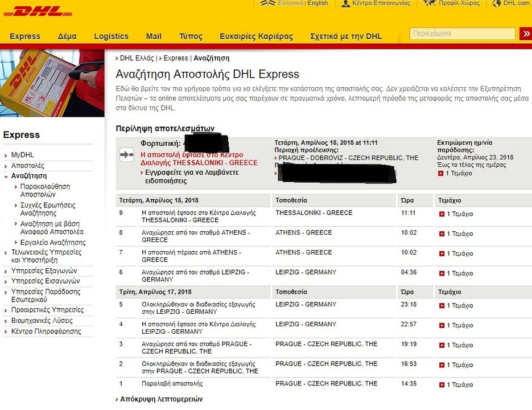Click Εγγραφείτε για να λαμβάνετε ειδοποιήσεις
Screen dimensions: 532x410
192,177
